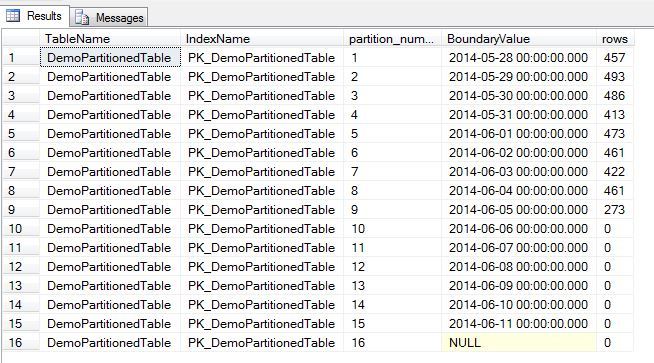Click boundary value 2014-06-11 00:00:00.000

tap(519, 323)
